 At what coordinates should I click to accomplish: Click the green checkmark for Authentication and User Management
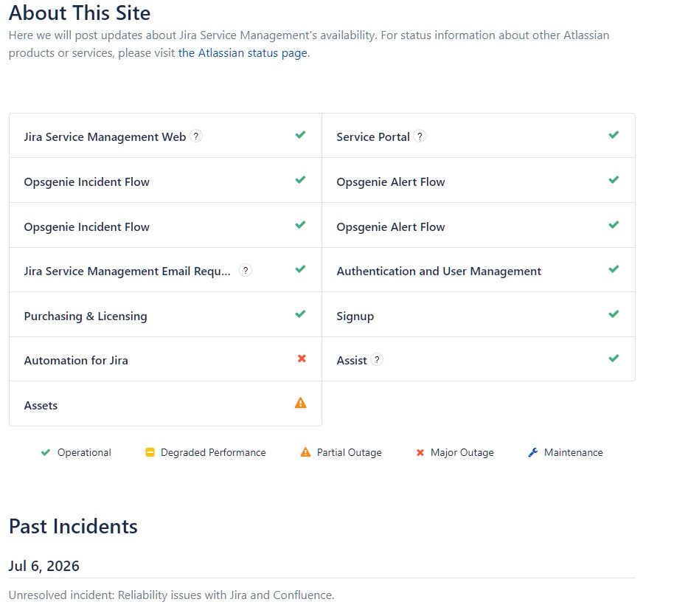coord(614,269)
